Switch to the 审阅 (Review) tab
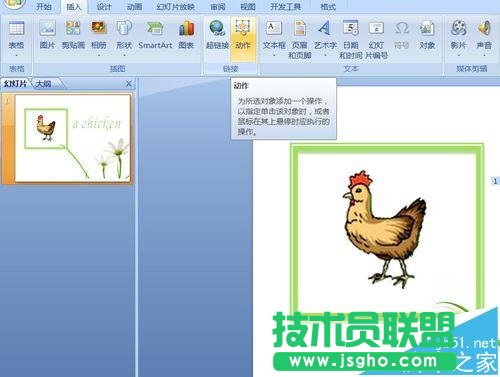The image size is (500, 377). click(218, 7)
